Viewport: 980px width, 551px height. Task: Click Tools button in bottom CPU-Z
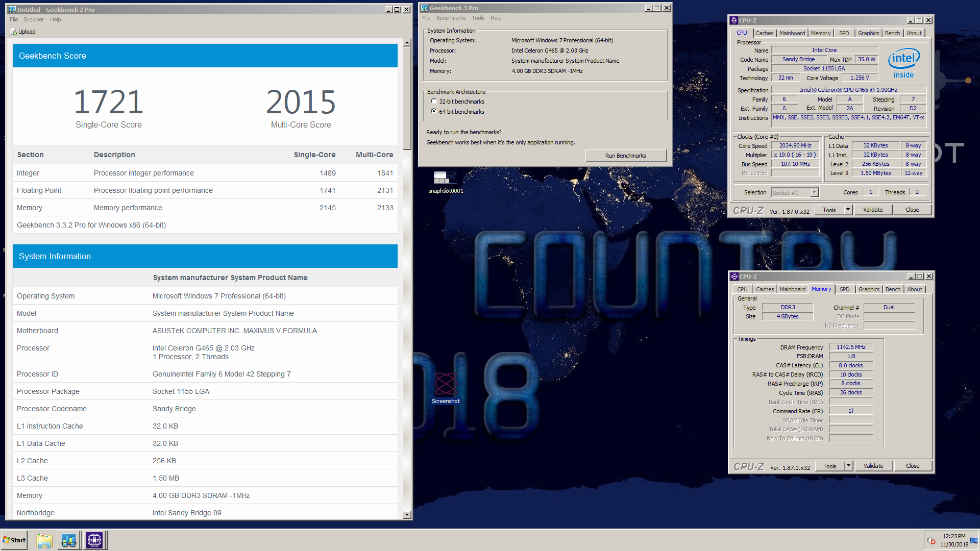pos(830,466)
